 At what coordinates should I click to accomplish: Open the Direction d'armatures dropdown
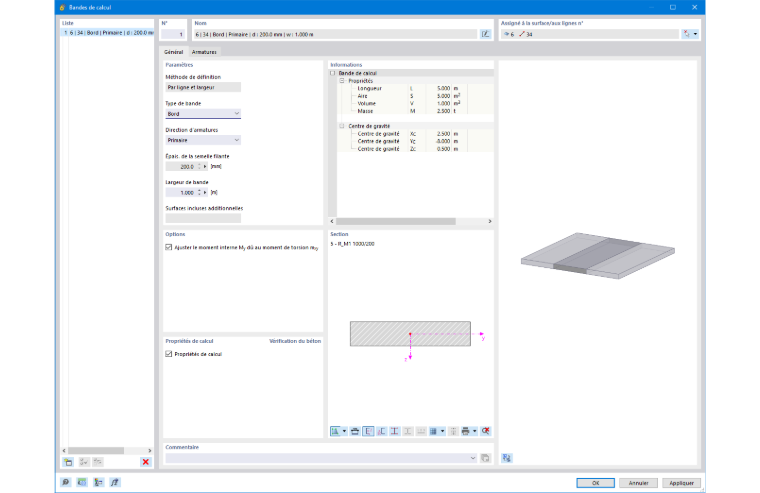point(203,140)
